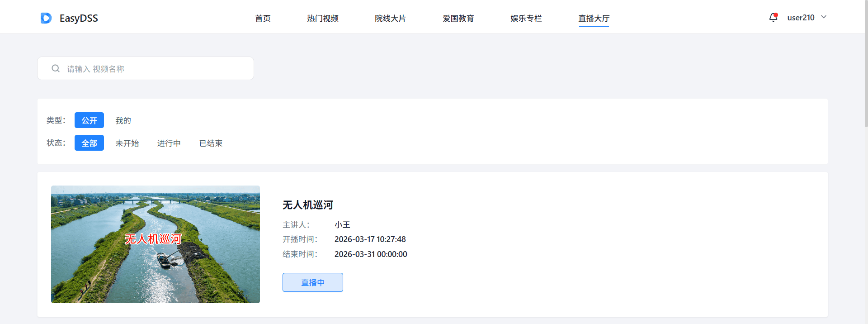
Task: Click the search magnifier icon
Action: (x=56, y=68)
